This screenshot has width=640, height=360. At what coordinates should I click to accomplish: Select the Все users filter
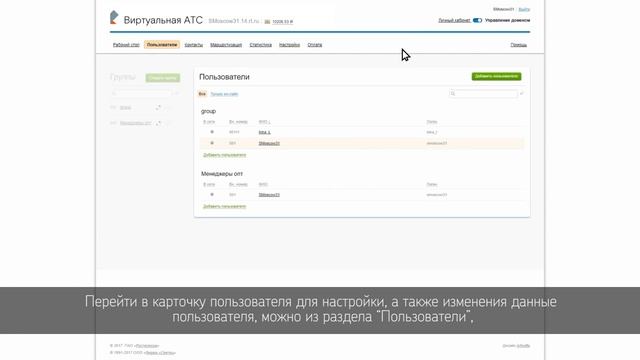pos(202,94)
